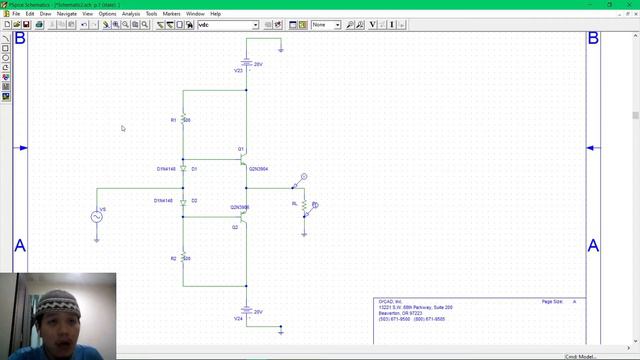Click the Paste icon in the toolbar
The width and height of the screenshot is (640, 360).
pos(71,25)
